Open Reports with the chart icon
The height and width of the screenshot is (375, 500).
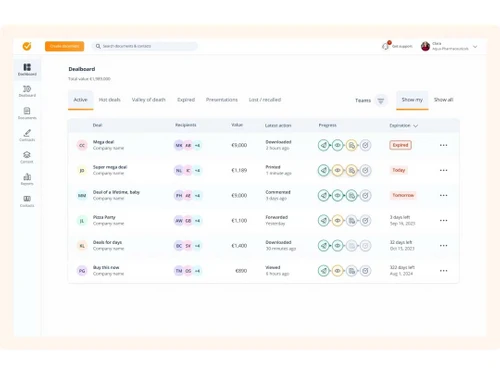27,179
